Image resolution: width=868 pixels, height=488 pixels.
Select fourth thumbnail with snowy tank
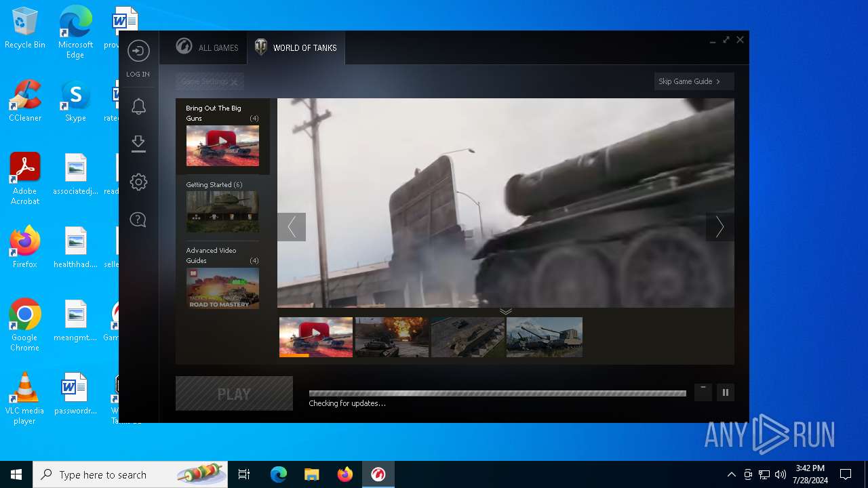545,337
